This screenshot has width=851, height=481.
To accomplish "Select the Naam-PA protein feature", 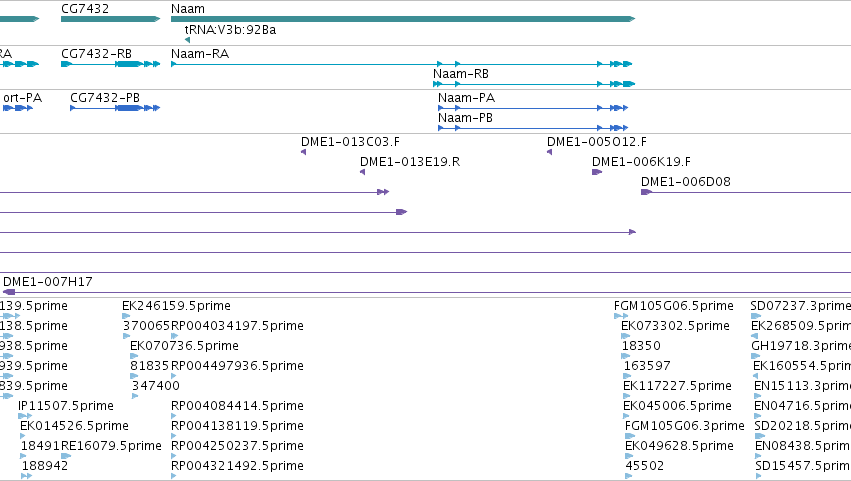I will [x=533, y=108].
